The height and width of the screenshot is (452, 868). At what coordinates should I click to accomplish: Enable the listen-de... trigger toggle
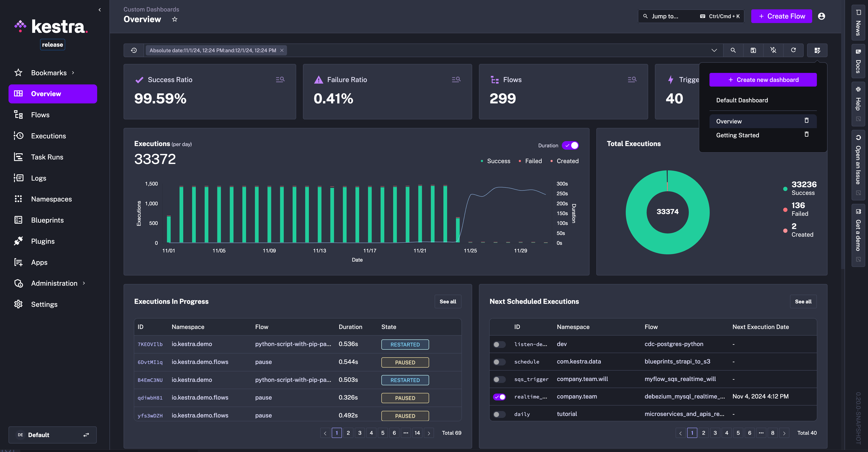click(499, 344)
